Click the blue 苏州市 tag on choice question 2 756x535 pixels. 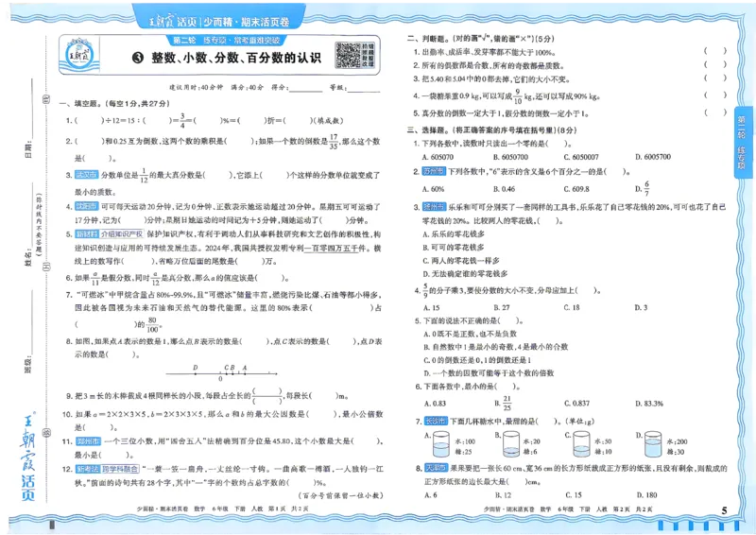tap(434, 171)
